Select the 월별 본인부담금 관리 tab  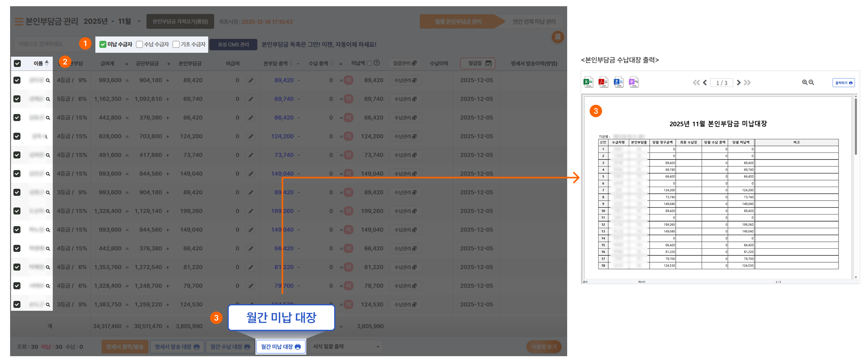tap(458, 22)
